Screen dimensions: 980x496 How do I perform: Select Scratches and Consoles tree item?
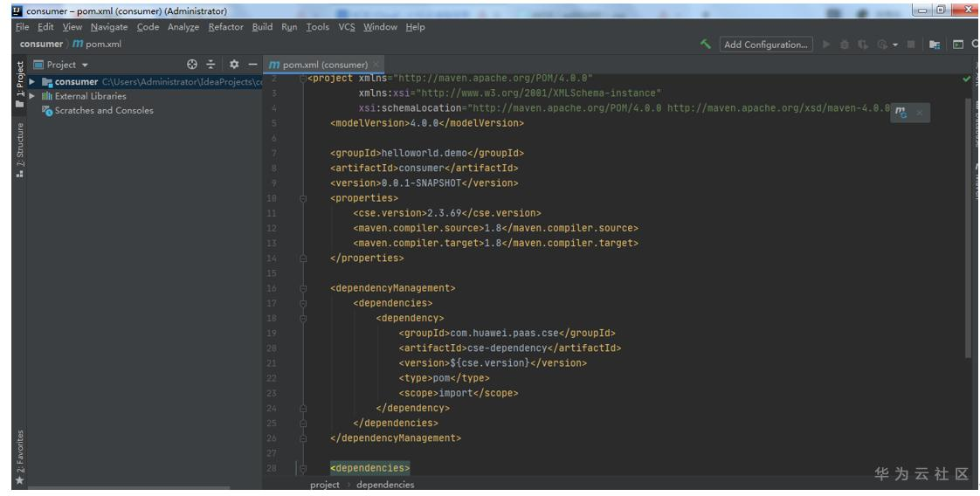(x=104, y=111)
